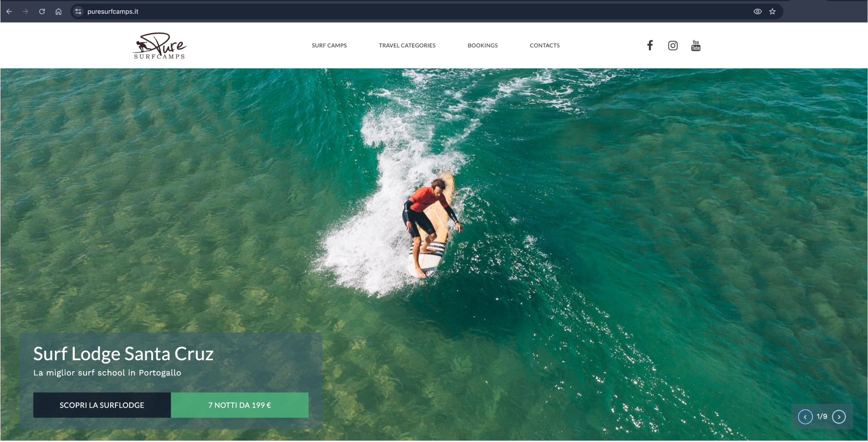The width and height of the screenshot is (868, 442).
Task: Click the La miglior surf school subtitle
Action: click(107, 373)
